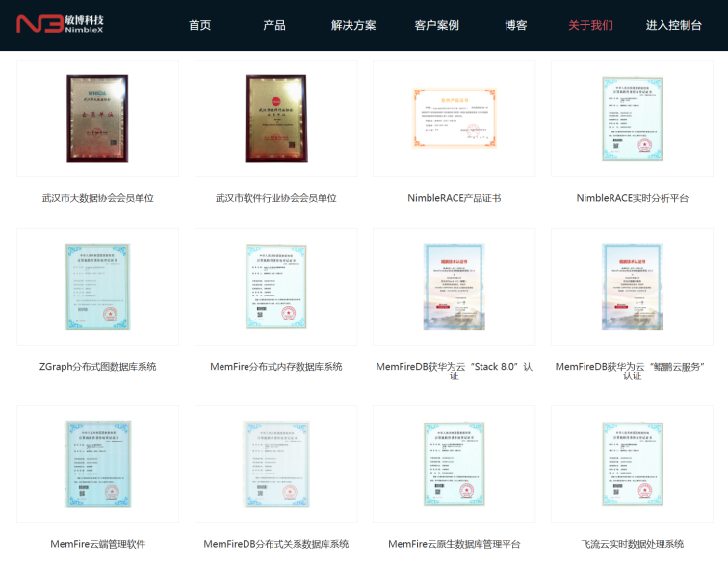The width and height of the screenshot is (728, 564).
Task: View the MemFire云原生数据库管理平台 certificate
Action: click(455, 464)
